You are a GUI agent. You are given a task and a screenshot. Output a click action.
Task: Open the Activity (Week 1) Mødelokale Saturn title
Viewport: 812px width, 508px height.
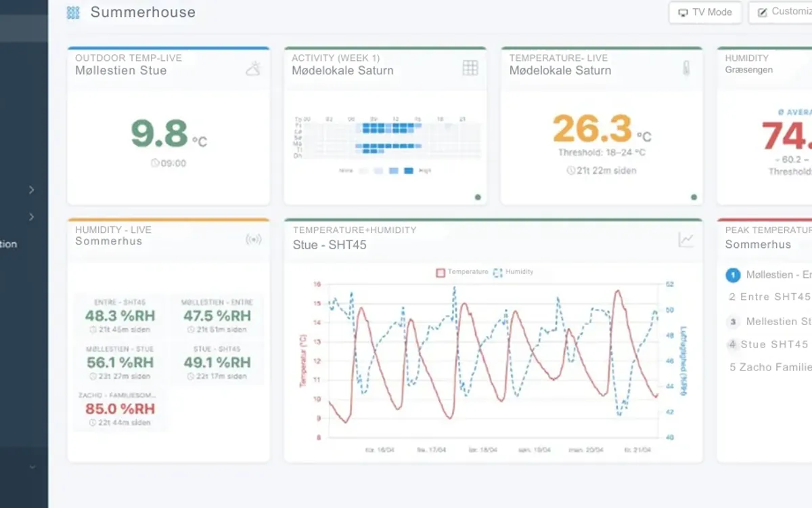tap(342, 64)
